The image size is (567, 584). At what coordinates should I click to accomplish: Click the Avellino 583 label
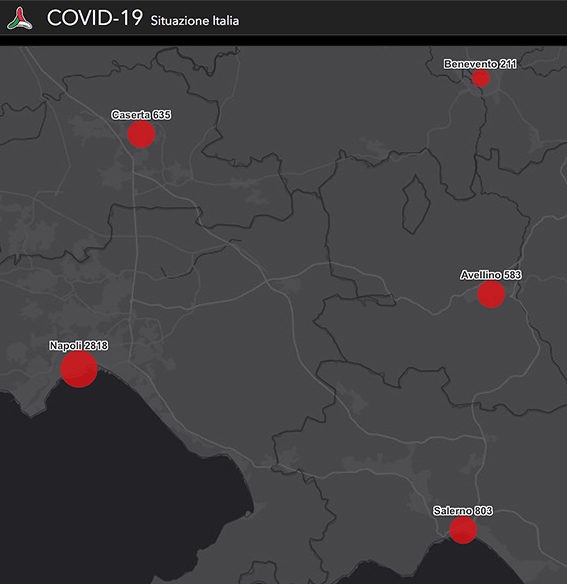tap(491, 275)
